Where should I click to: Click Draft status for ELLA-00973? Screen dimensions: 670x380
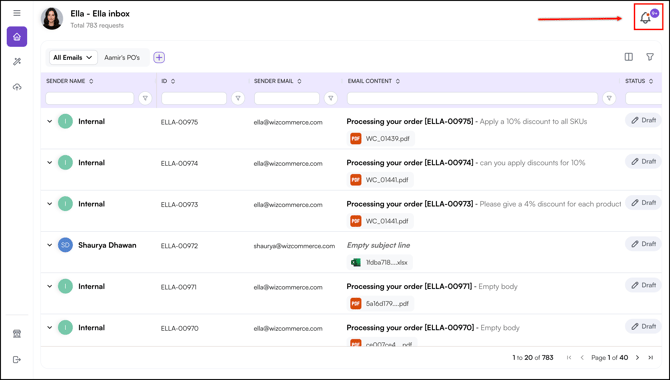coord(644,203)
